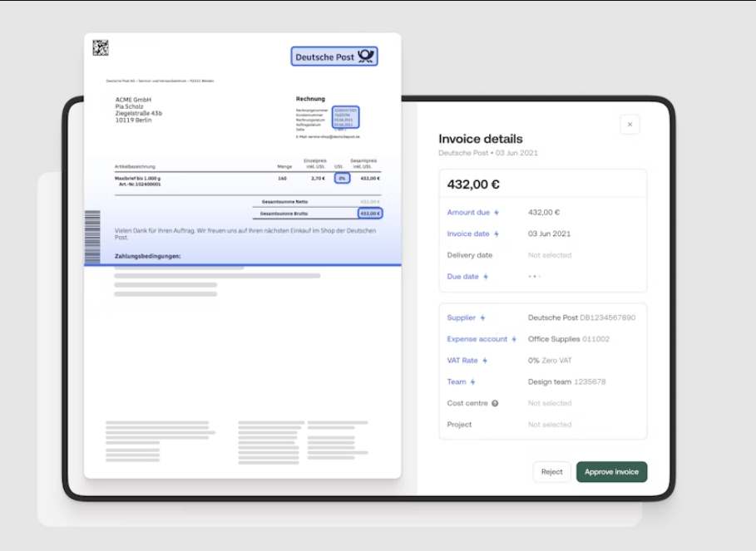756x551 pixels.
Task: Click the Due date label
Action: tap(463, 277)
